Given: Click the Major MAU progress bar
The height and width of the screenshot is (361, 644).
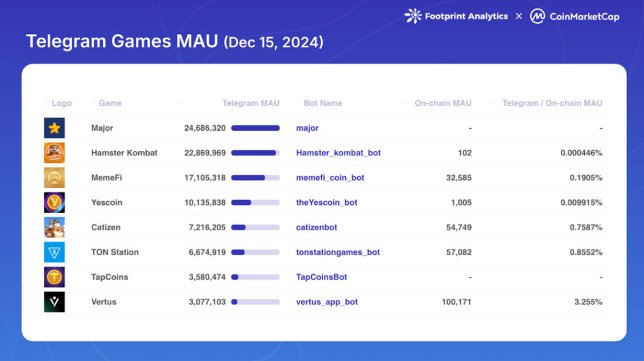Looking at the screenshot, I should (x=255, y=128).
